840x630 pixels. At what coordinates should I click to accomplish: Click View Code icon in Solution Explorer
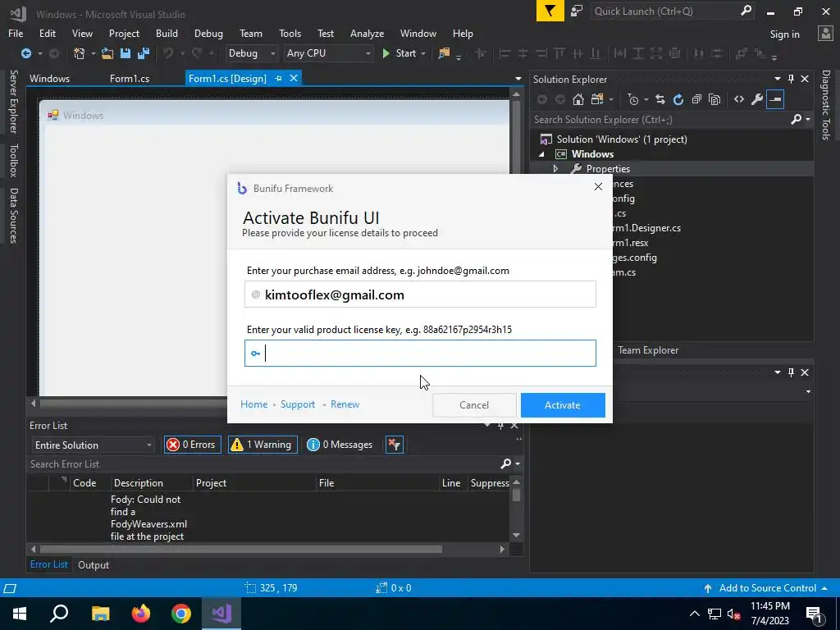pyautogui.click(x=739, y=99)
